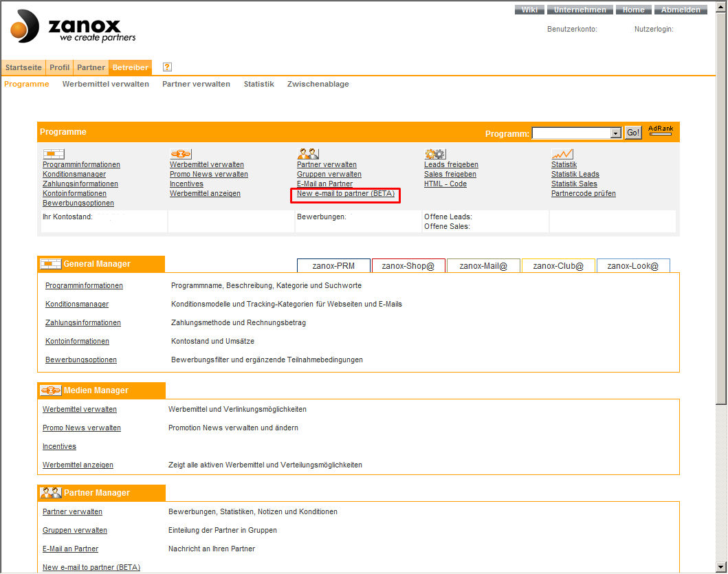728x574 pixels.
Task: Click the icon above Promo News column
Action: point(181,154)
